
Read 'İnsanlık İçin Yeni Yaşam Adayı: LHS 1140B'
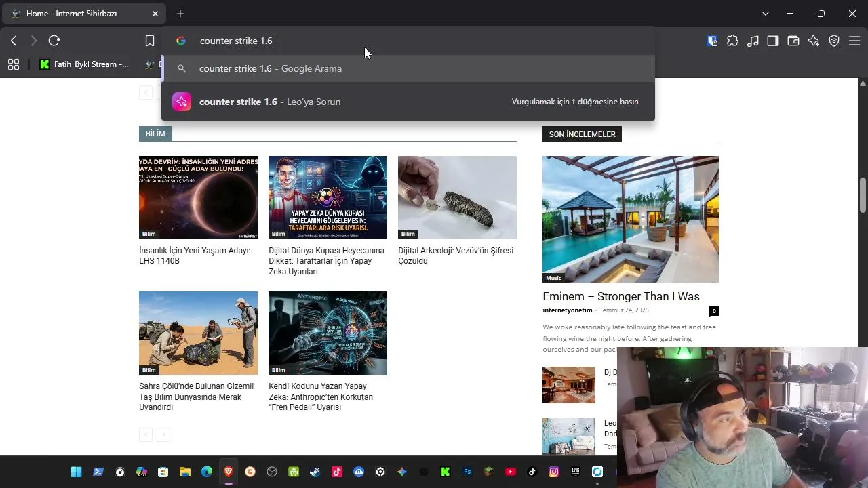[x=195, y=256]
